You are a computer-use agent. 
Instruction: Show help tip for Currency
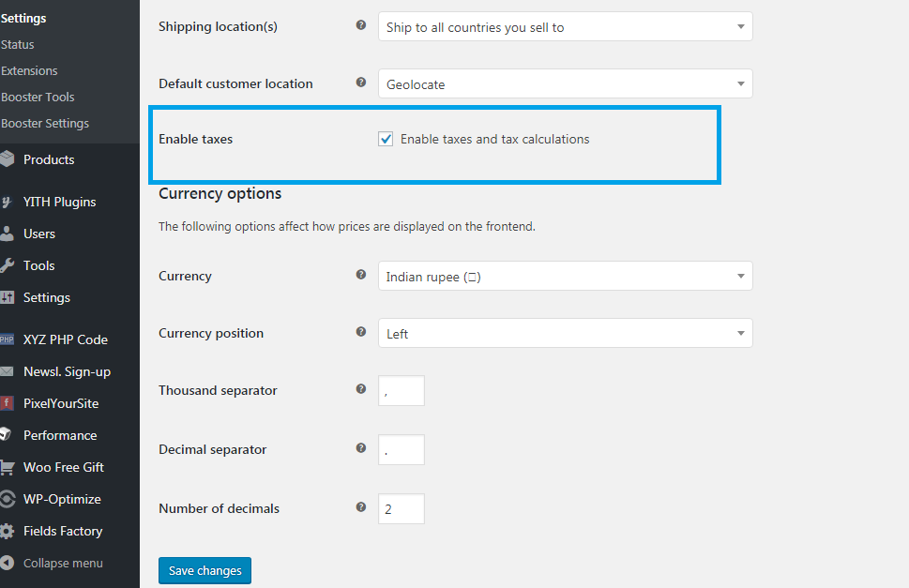tap(360, 275)
